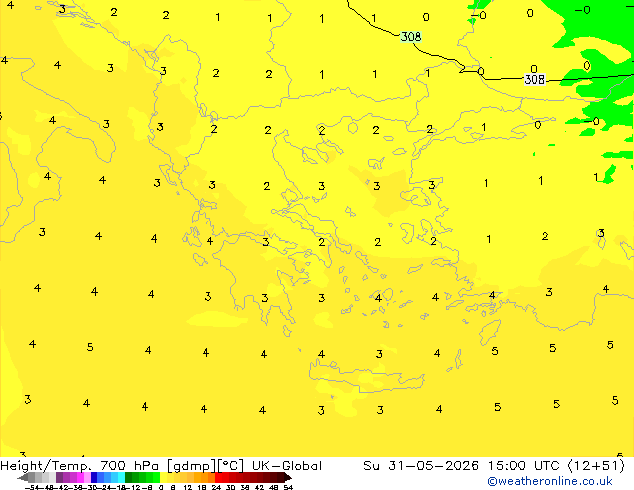Click the UK-Global model name text
The image size is (634, 490).
tap(287, 466)
